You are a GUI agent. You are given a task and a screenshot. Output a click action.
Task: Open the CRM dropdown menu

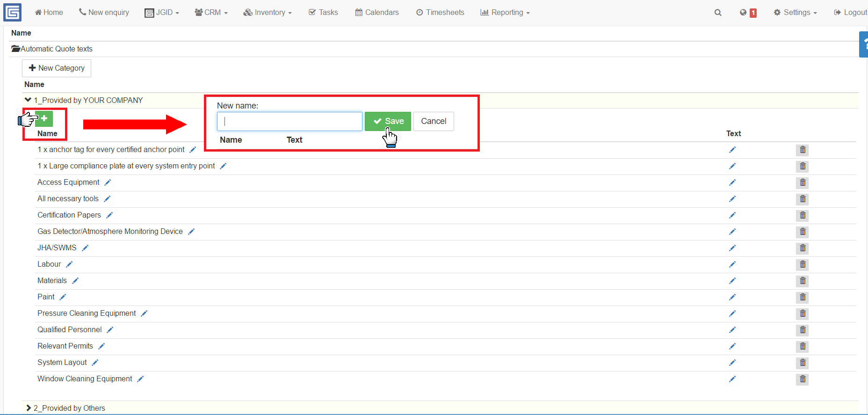(x=211, y=13)
